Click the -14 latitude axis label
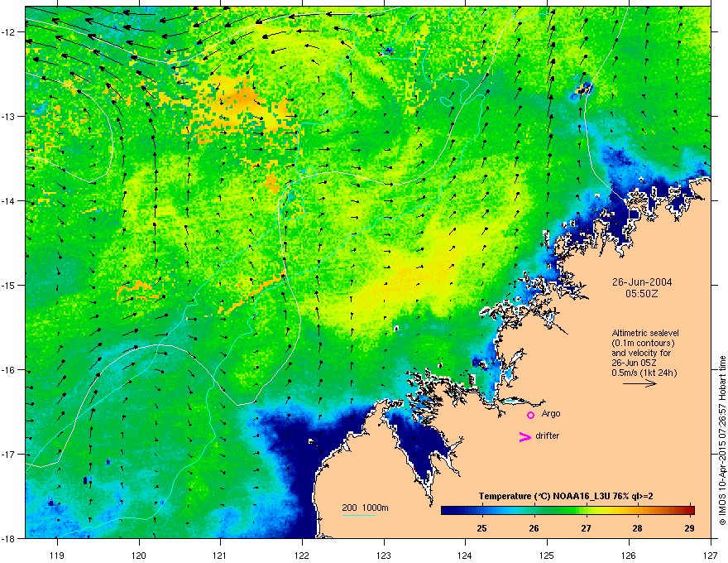Screen dimensions: 728x563 coord(10,201)
